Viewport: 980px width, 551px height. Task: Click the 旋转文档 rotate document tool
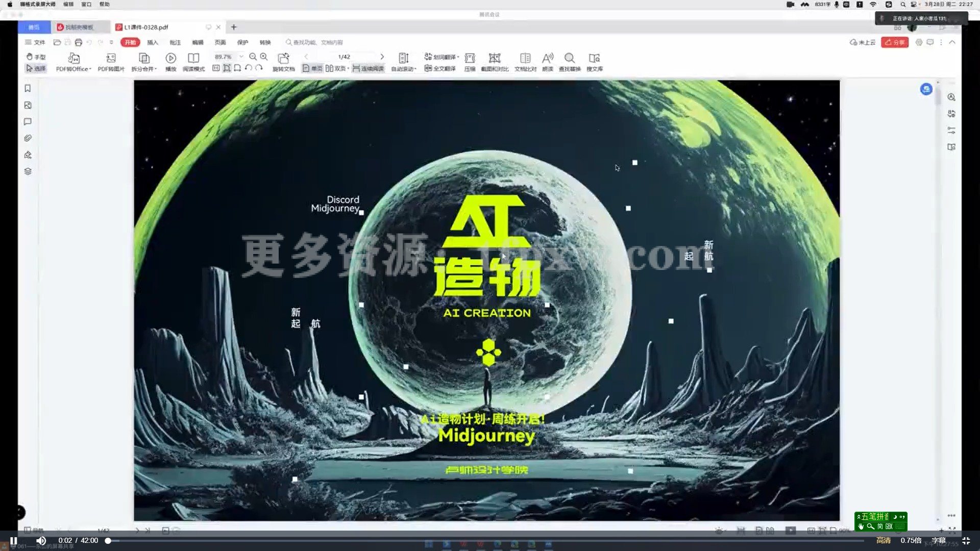pyautogui.click(x=283, y=63)
